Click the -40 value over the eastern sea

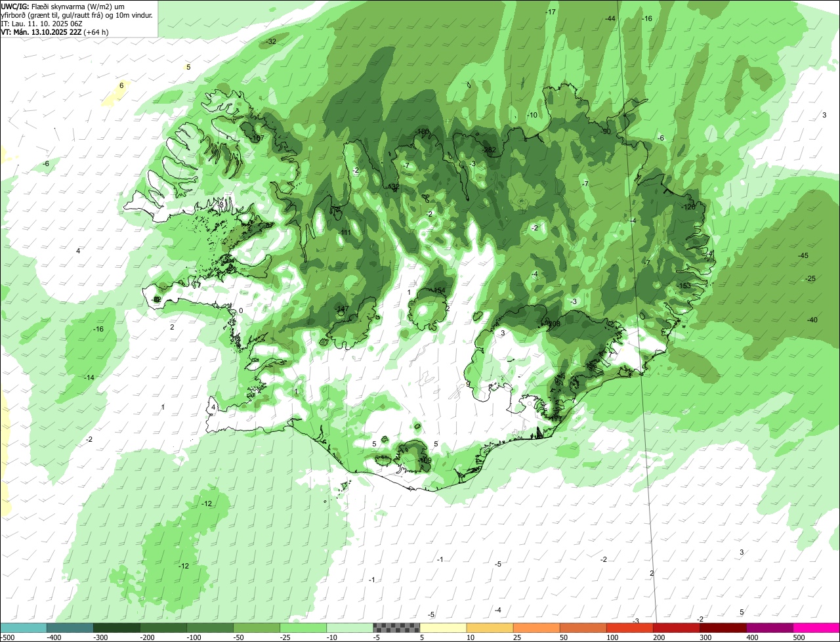point(812,320)
